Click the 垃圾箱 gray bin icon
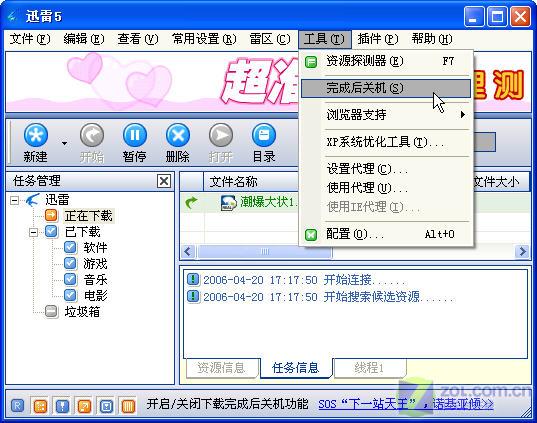The image size is (537, 423). [51, 311]
